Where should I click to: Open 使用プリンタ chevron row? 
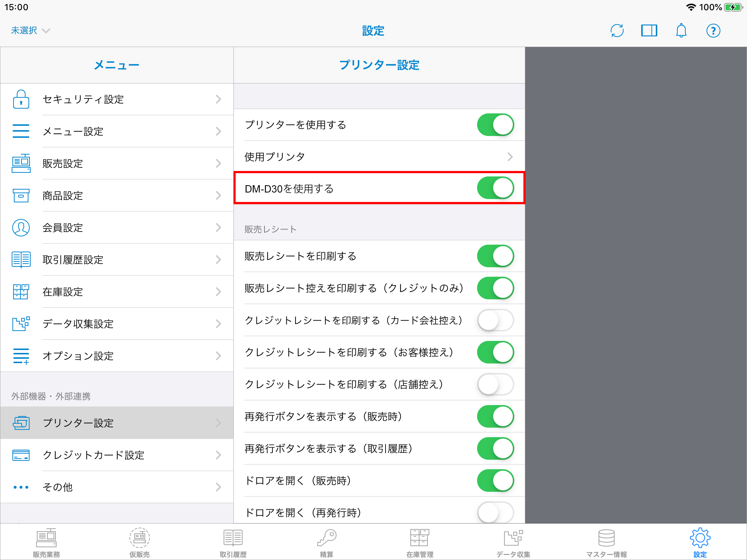pos(379,157)
